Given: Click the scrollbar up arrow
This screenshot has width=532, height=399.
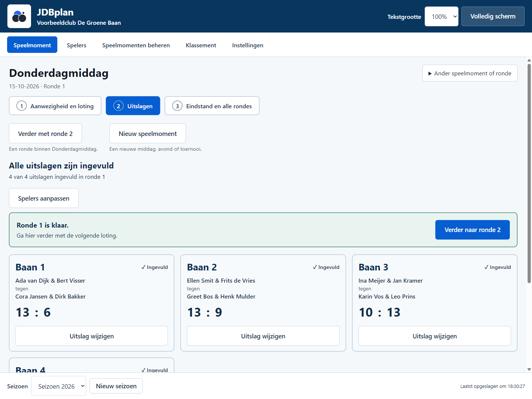Looking at the screenshot, I should [x=529, y=60].
